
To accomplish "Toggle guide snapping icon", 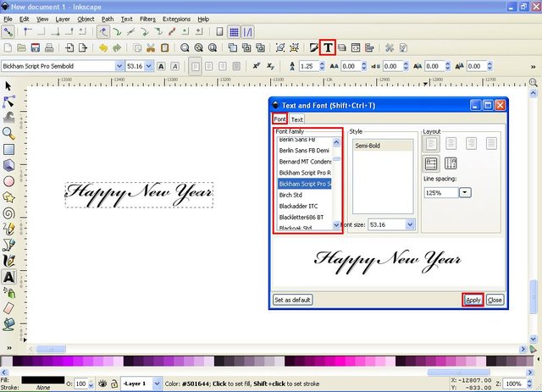I will pyautogui.click(x=248, y=32).
